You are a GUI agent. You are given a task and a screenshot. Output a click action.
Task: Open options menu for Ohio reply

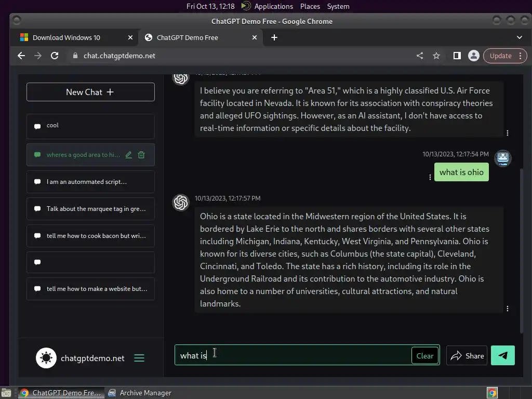pyautogui.click(x=508, y=309)
